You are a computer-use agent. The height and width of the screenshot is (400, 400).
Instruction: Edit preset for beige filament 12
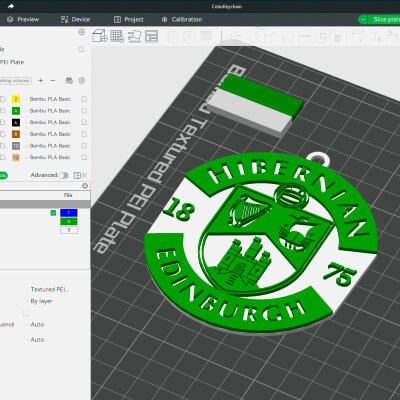(x=84, y=157)
